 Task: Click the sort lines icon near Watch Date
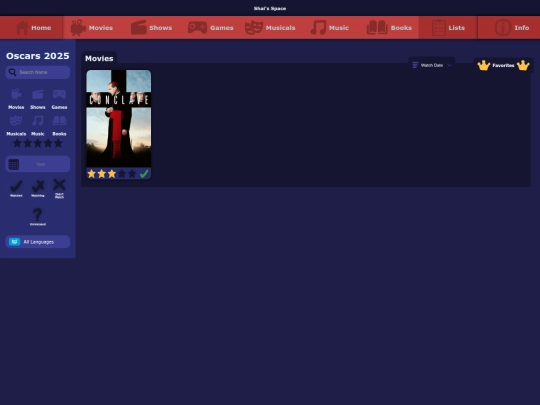pyautogui.click(x=415, y=65)
